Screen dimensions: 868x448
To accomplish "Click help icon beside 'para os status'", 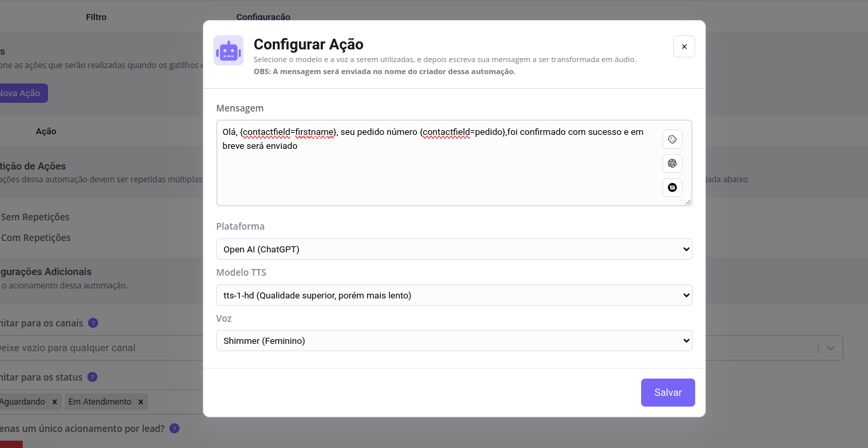I will [92, 377].
